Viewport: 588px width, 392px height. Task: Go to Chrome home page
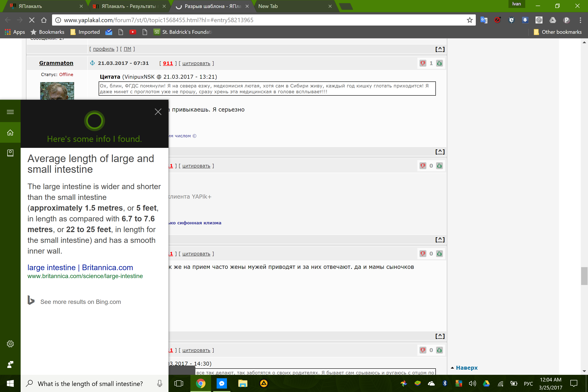click(x=44, y=20)
